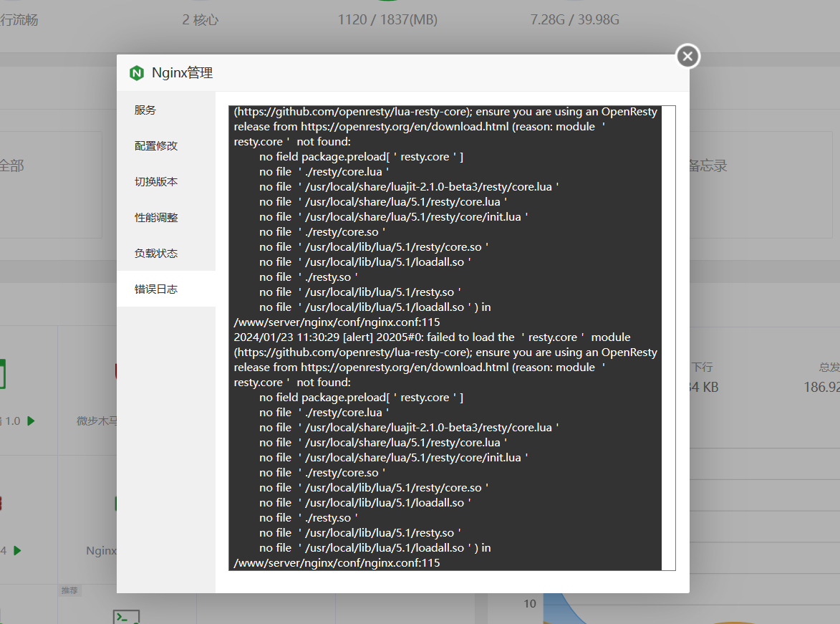Open the 性能调整 tab
This screenshot has width=840, height=624.
pyautogui.click(x=166, y=218)
